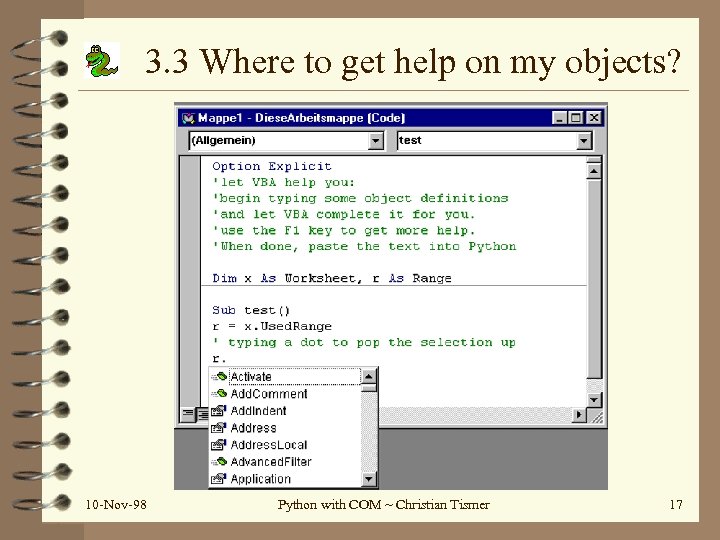Click 'typing a dot to pop' comment
Image resolution: width=720 pixels, height=540 pixels.
click(364, 343)
